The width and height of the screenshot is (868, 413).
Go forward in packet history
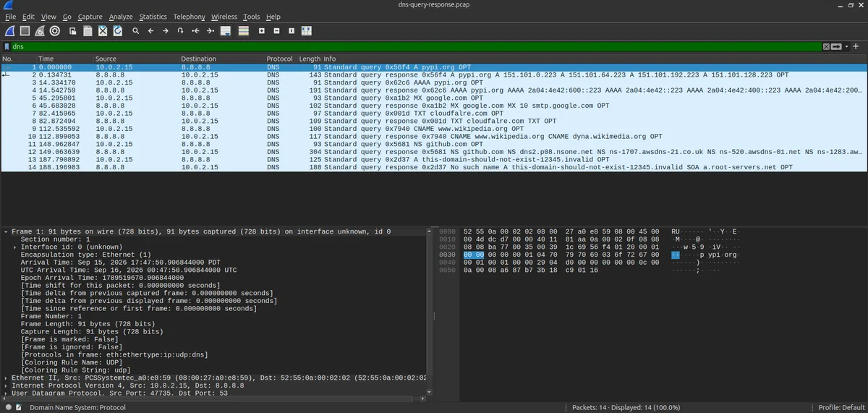tap(166, 31)
